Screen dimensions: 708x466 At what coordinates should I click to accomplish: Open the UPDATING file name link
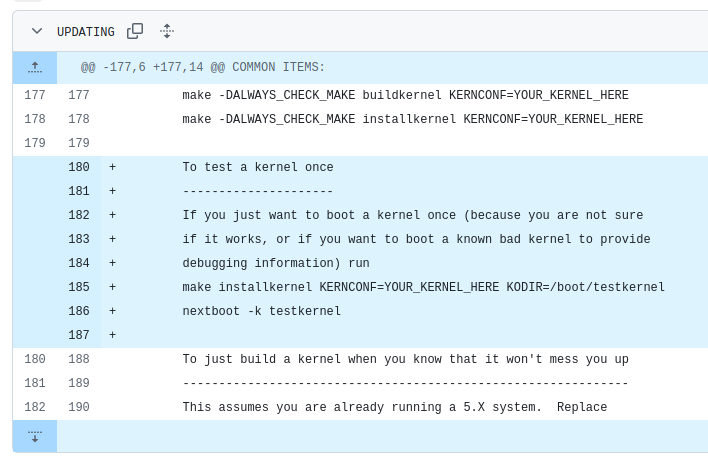[x=85, y=31]
